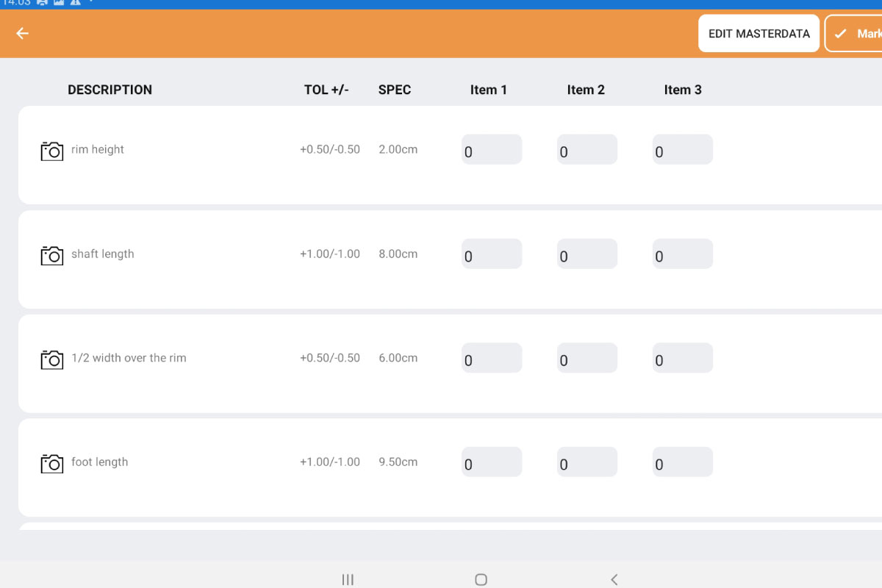This screenshot has height=588, width=882.
Task: Select rim height Item 2 field
Action: 587,149
